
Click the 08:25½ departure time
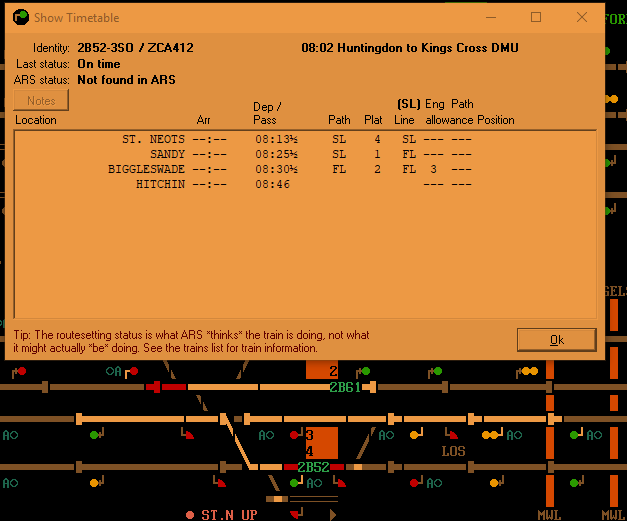point(276,154)
